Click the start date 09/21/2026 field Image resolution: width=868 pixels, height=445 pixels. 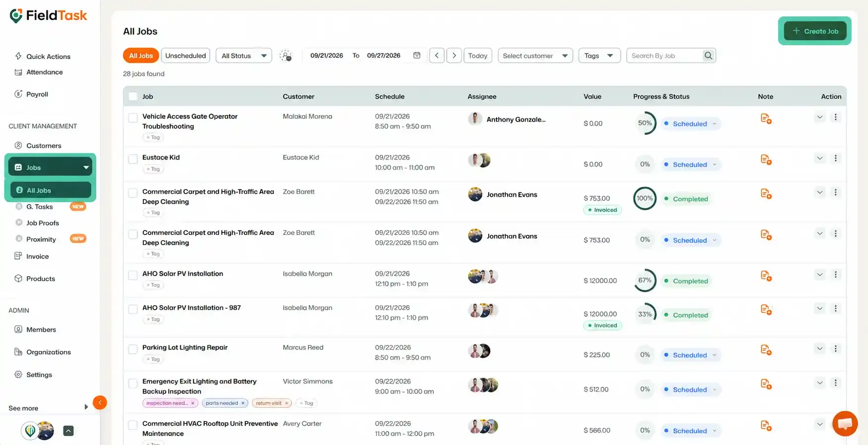(x=327, y=56)
